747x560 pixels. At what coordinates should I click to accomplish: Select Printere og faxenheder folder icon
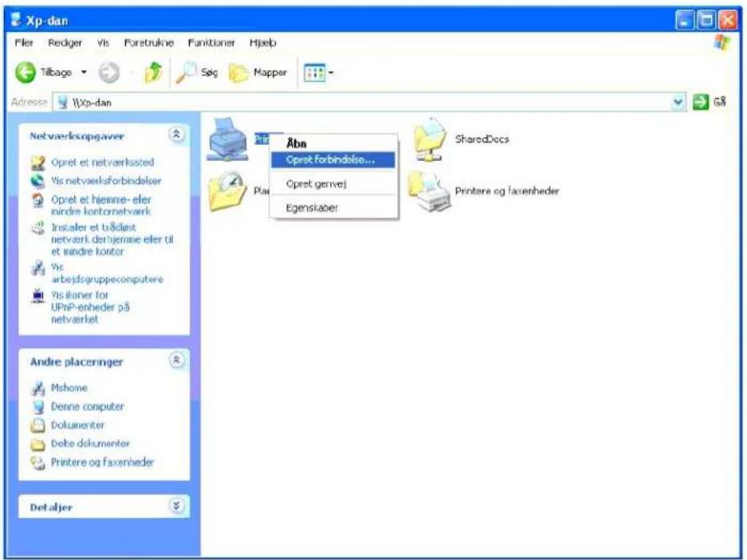coord(430,191)
